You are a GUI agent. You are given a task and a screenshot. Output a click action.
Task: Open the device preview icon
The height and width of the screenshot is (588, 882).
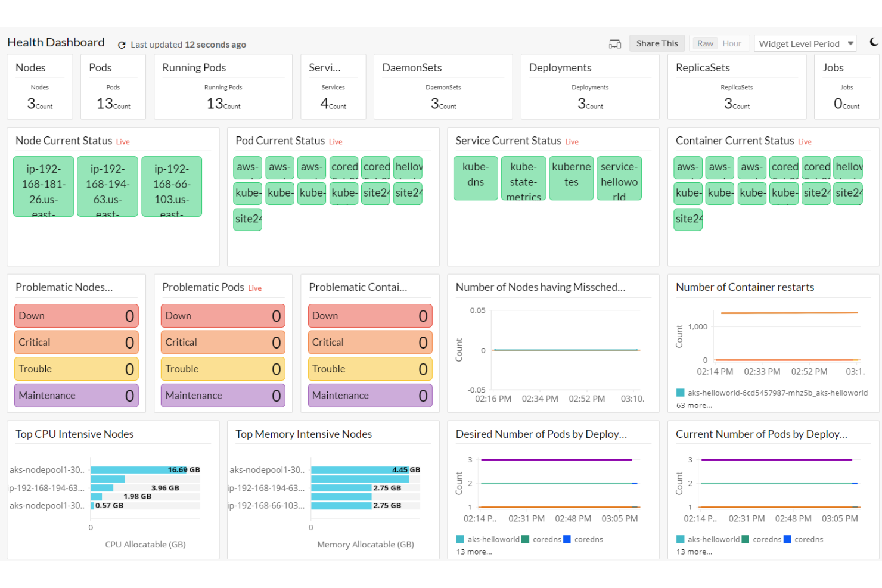tap(615, 43)
